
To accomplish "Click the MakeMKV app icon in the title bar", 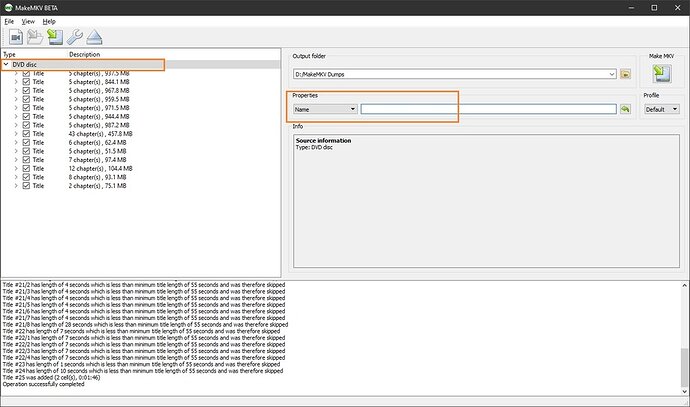I will point(8,7).
